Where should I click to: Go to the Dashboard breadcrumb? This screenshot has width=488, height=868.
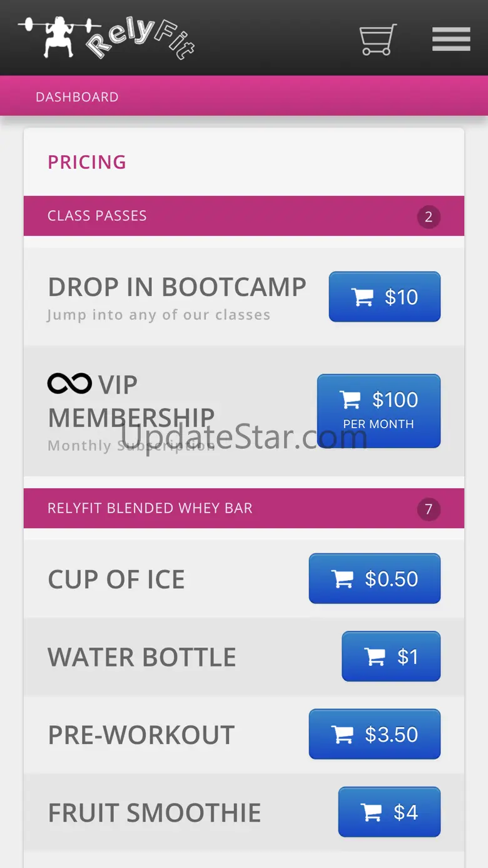(77, 97)
